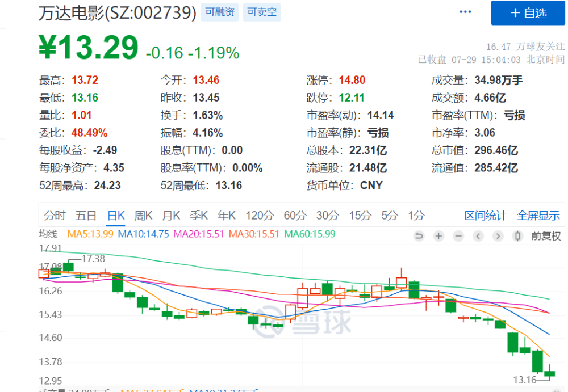Viewport: 568px width, 392px height.
Task: Zoom in chart with the plus icon
Action: 438,237
